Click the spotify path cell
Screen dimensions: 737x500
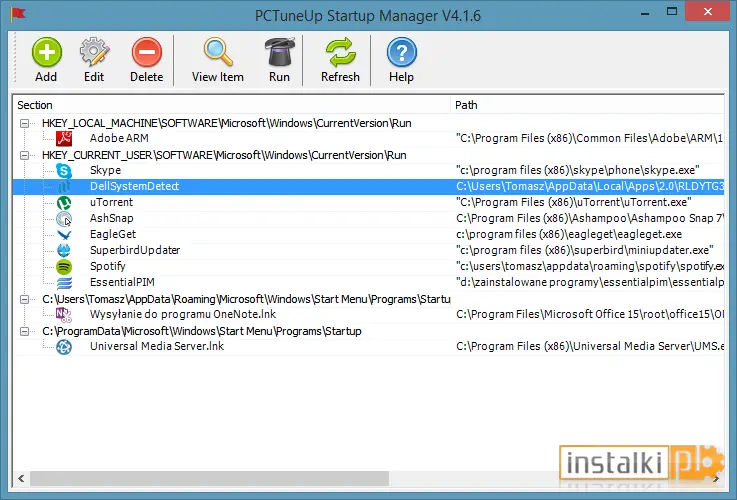click(589, 266)
